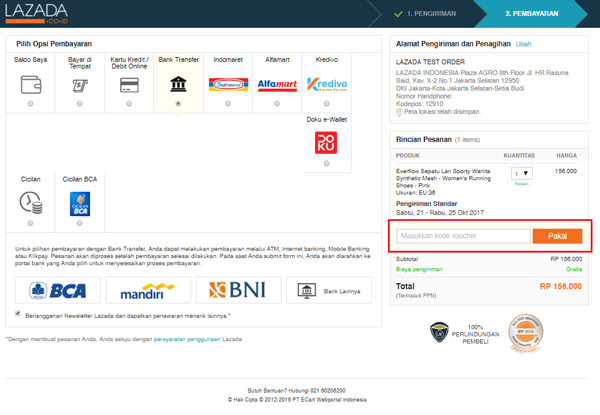Open persyaratan penggunaan link
The image size is (600, 415).
[187, 339]
